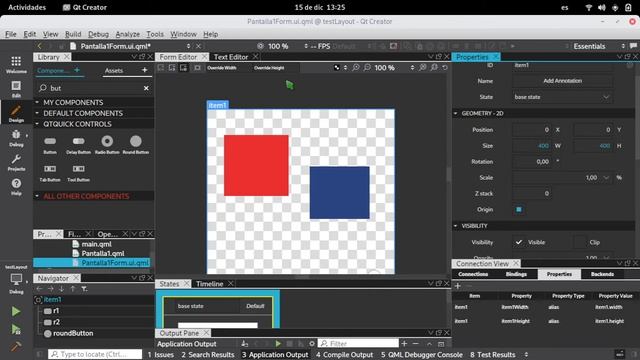Screen dimensions: 640x360
Task: Open the Essentials workspace dropdown
Action: [x=598, y=46]
